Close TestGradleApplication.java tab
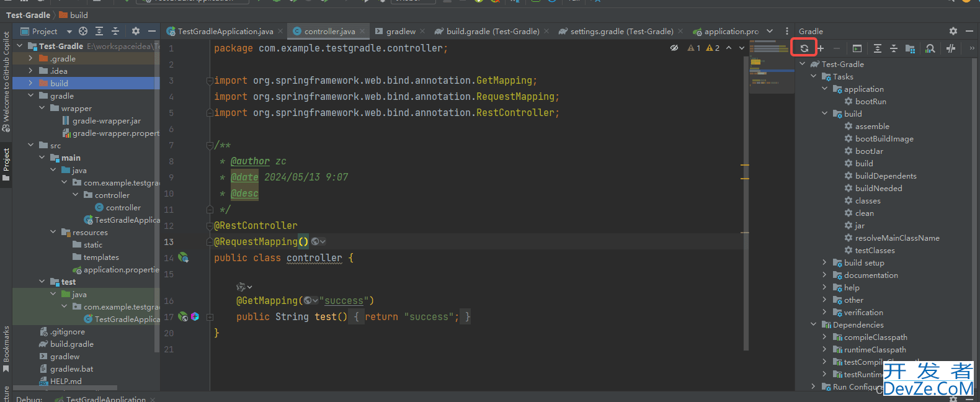 (280, 31)
